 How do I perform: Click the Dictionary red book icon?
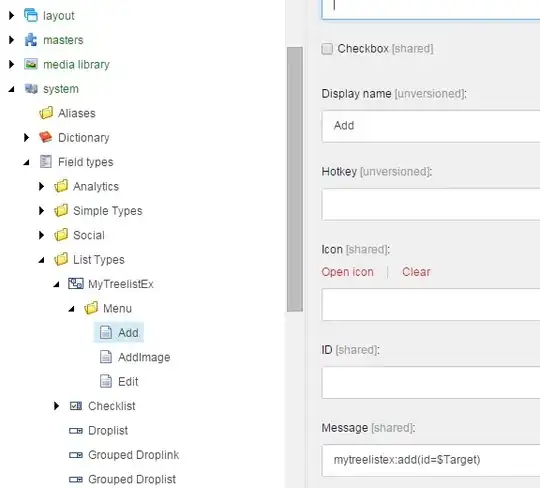pos(46,137)
